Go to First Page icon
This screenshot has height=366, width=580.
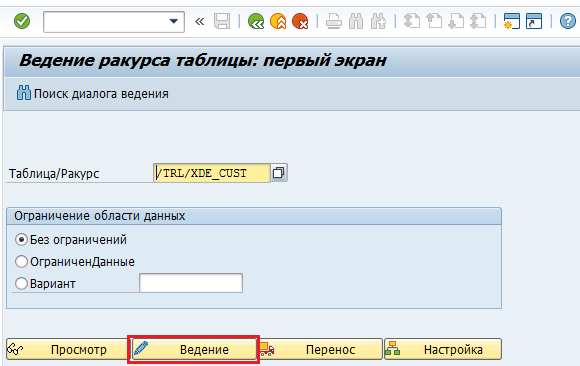pyautogui.click(x=412, y=21)
